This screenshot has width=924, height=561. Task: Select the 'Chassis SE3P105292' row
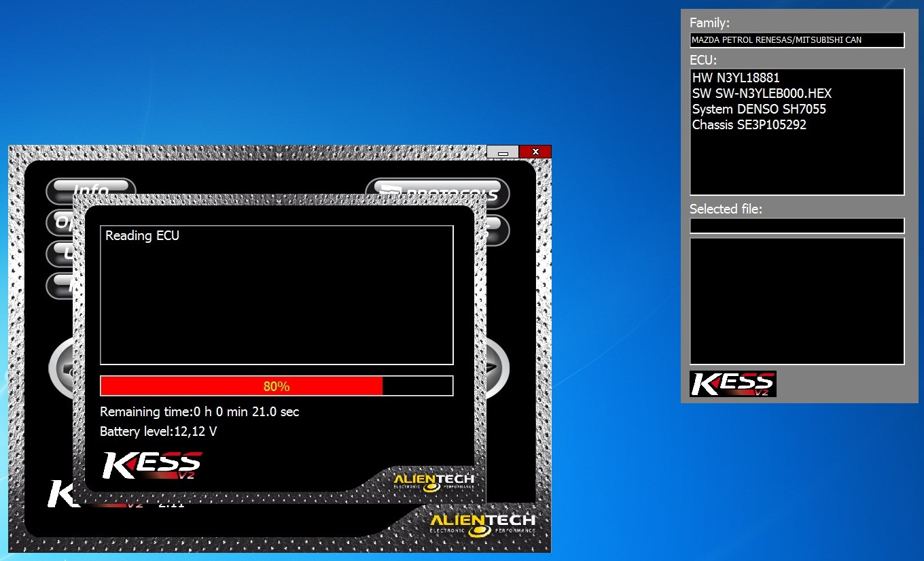749,125
